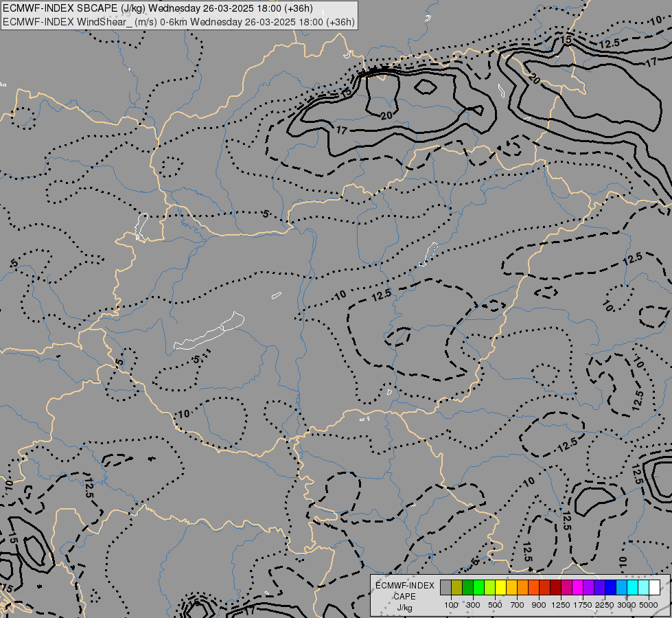Image resolution: width=672 pixels, height=618 pixels.
Task: Click the white swatch at legend end
Action: pos(654,587)
